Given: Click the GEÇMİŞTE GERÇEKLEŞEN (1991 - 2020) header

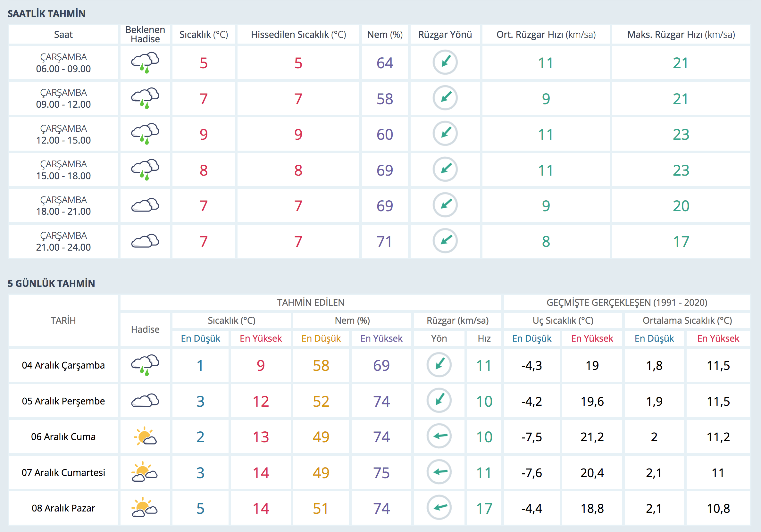Looking at the screenshot, I should coord(626,302).
